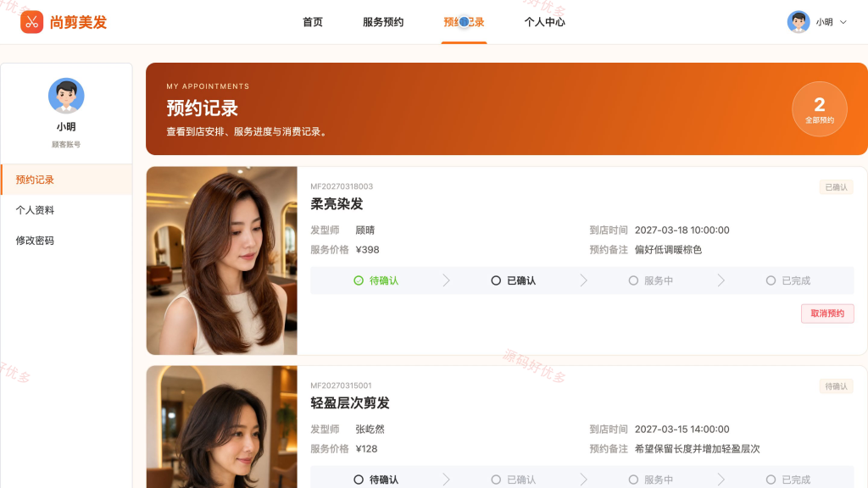This screenshot has height=488, width=868.
Task: Click the 已完成 step circle for 轻盈层次剪发
Action: (771, 480)
